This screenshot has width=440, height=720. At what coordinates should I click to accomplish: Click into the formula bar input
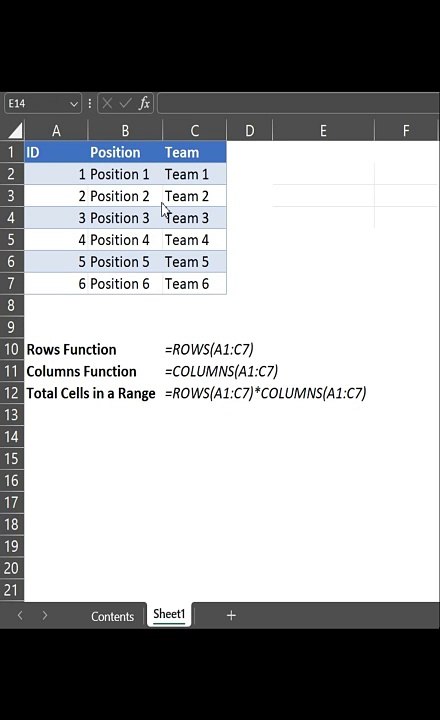click(x=299, y=103)
